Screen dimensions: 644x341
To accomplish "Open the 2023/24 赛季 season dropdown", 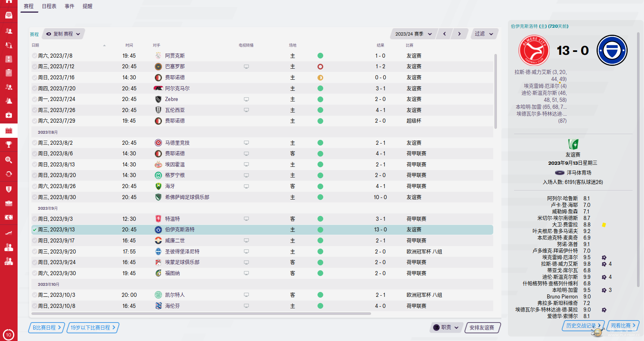I will 414,34.
